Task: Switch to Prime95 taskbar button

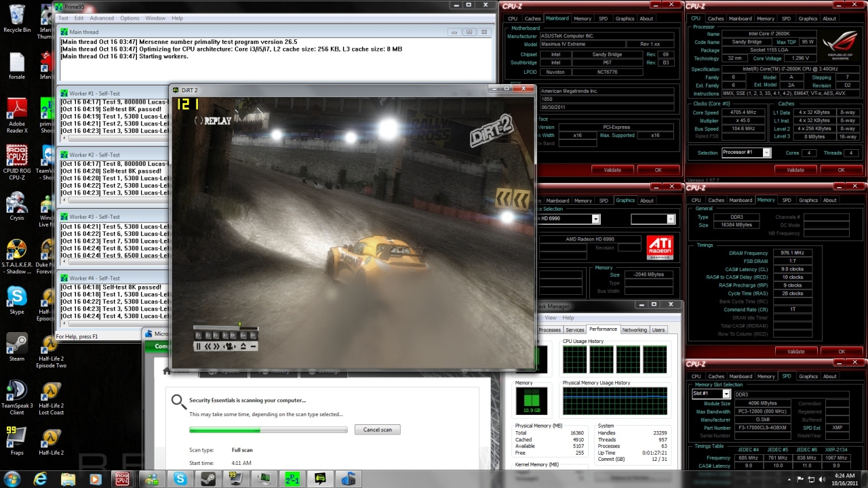Action: pyautogui.click(x=292, y=479)
